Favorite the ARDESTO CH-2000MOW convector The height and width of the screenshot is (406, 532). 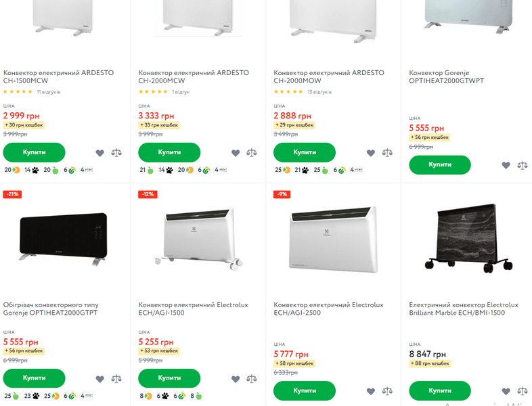tap(370, 153)
